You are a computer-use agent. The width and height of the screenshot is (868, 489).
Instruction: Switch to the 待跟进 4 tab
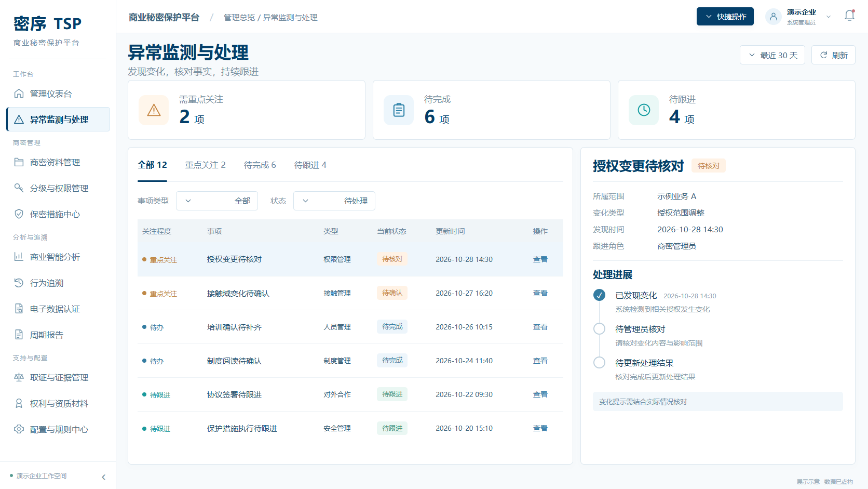point(310,165)
